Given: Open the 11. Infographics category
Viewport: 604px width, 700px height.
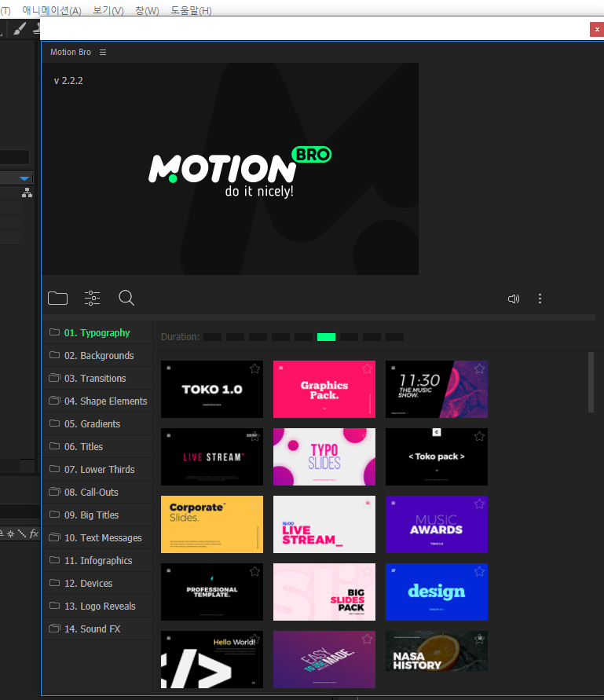Looking at the screenshot, I should 97,560.
